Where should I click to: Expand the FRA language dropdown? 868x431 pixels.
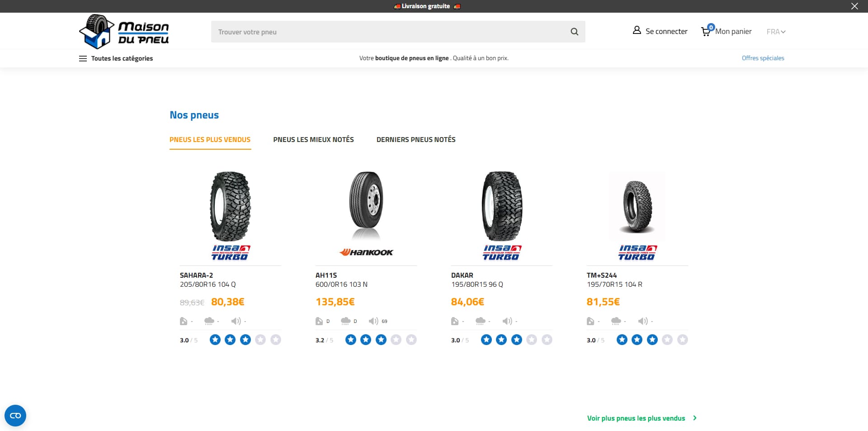click(776, 32)
